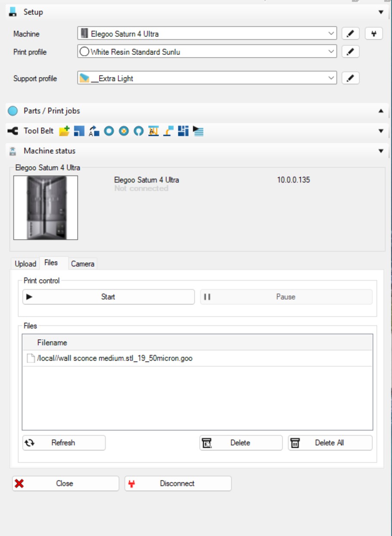The width and height of the screenshot is (392, 536).
Task: Open the Print profile dropdown
Action: tap(207, 52)
